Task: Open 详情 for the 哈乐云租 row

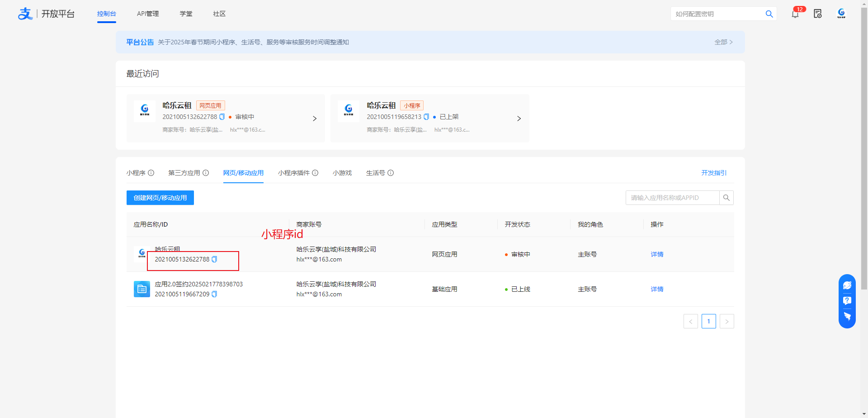Action: (x=657, y=254)
